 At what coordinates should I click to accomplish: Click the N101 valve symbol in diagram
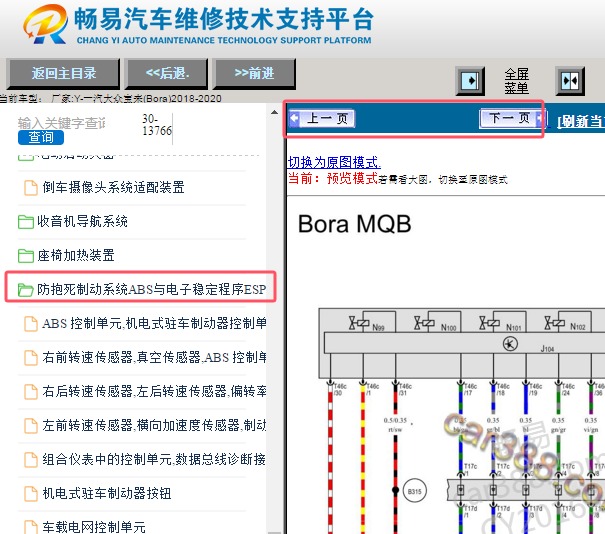point(489,323)
